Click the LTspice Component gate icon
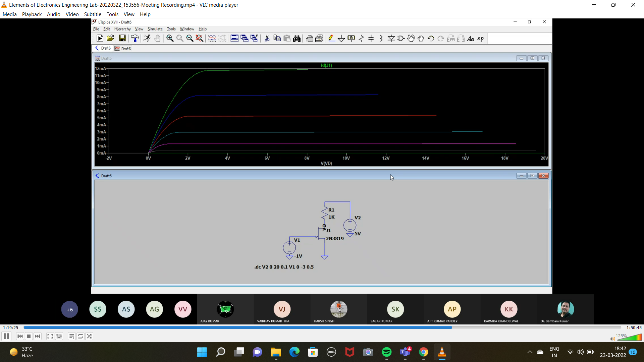Viewport: 644px width, 362px height. tap(401, 39)
